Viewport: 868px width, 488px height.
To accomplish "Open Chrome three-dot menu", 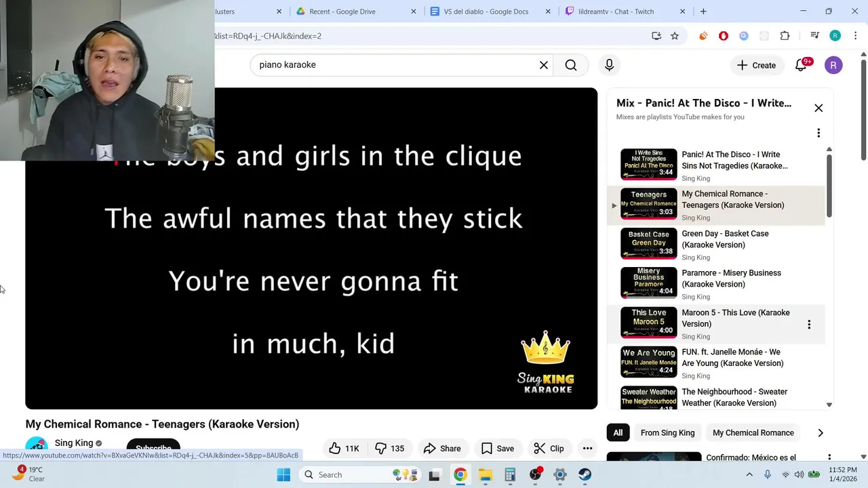I will (856, 36).
